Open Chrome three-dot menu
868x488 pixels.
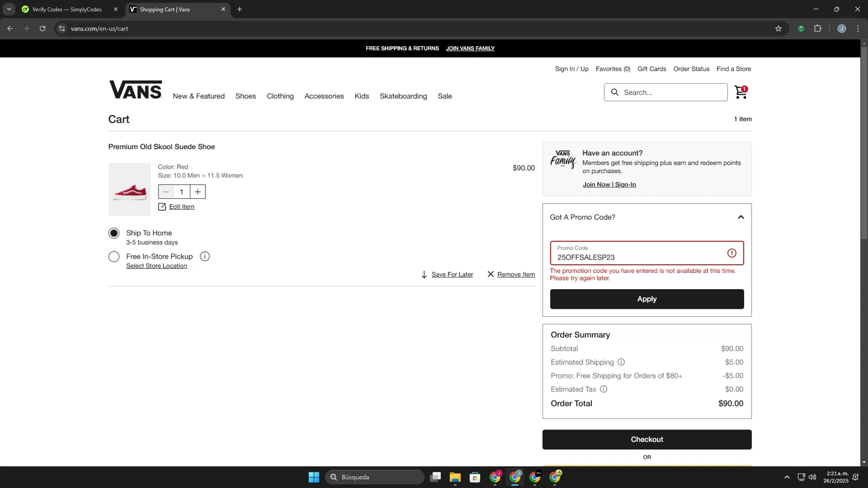(858, 28)
